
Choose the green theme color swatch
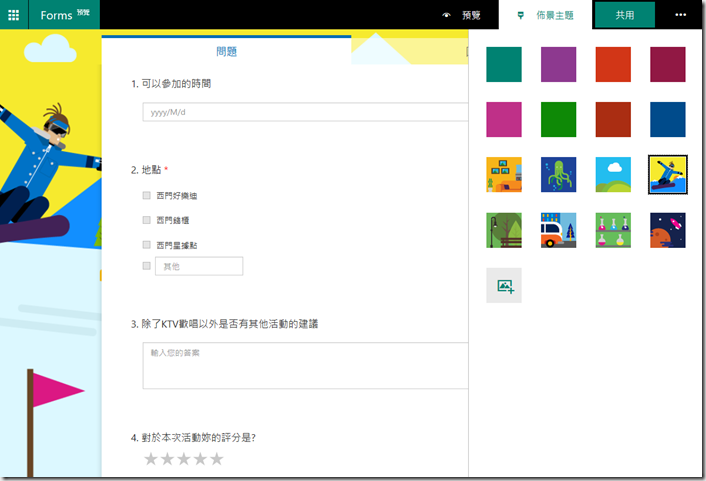(x=558, y=119)
